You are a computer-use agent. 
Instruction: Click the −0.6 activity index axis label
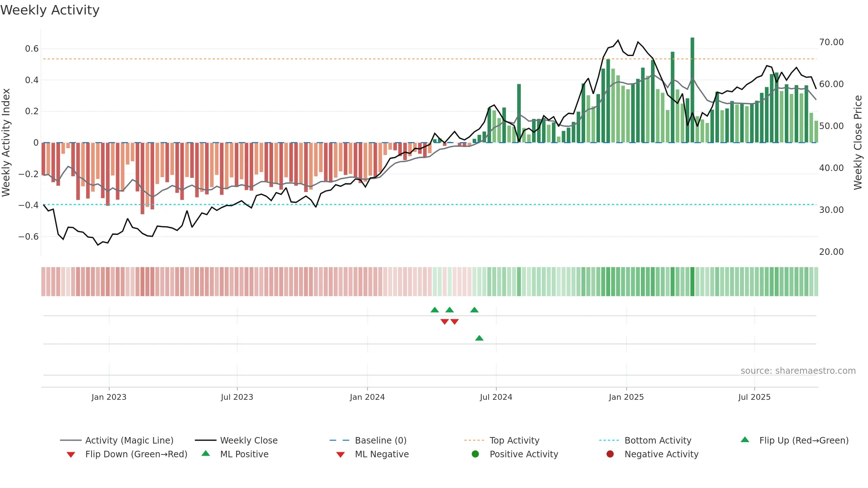tap(29, 236)
